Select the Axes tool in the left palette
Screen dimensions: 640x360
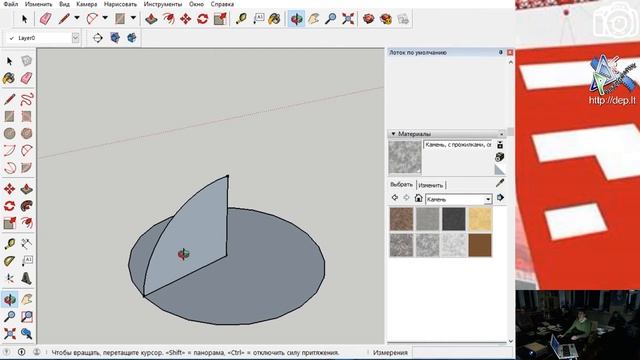(x=9, y=278)
